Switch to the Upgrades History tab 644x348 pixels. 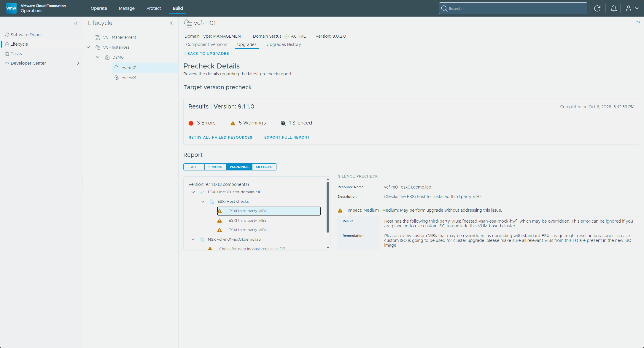pos(284,44)
